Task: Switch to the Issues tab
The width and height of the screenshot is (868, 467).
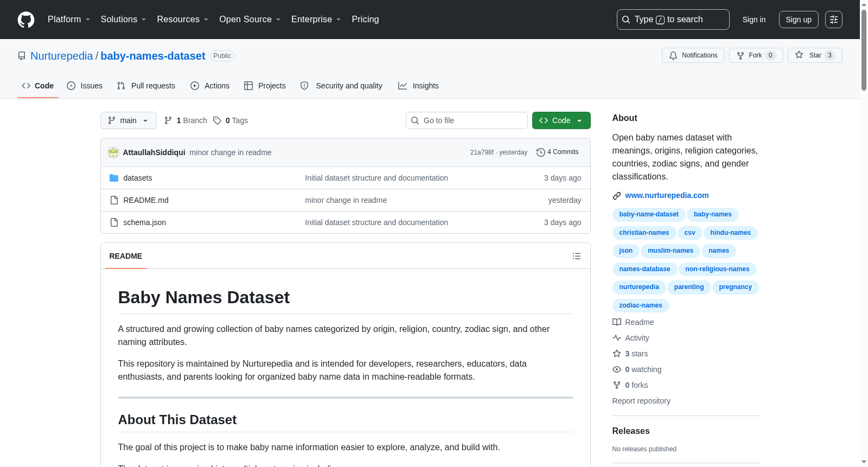Action: (x=85, y=86)
